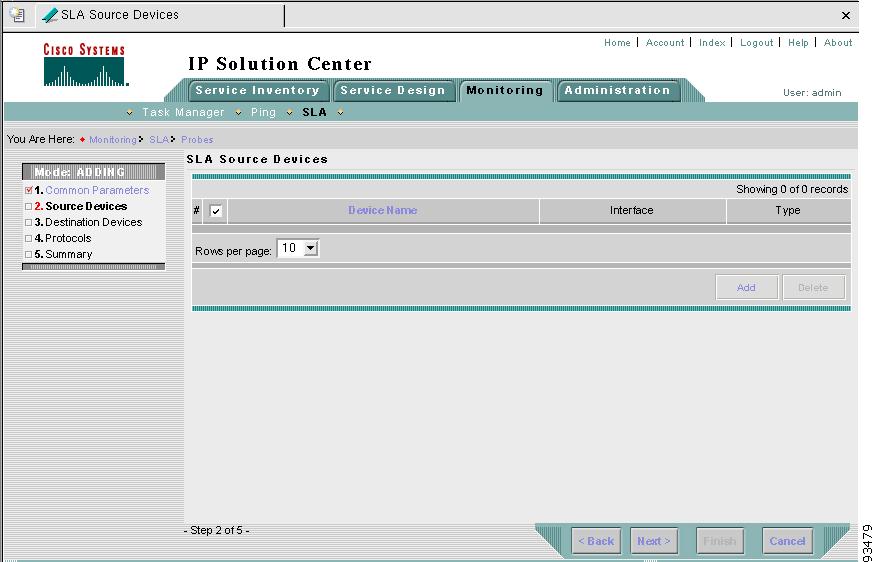Image resolution: width=875 pixels, height=562 pixels.
Task: Open the Account link
Action: point(665,42)
